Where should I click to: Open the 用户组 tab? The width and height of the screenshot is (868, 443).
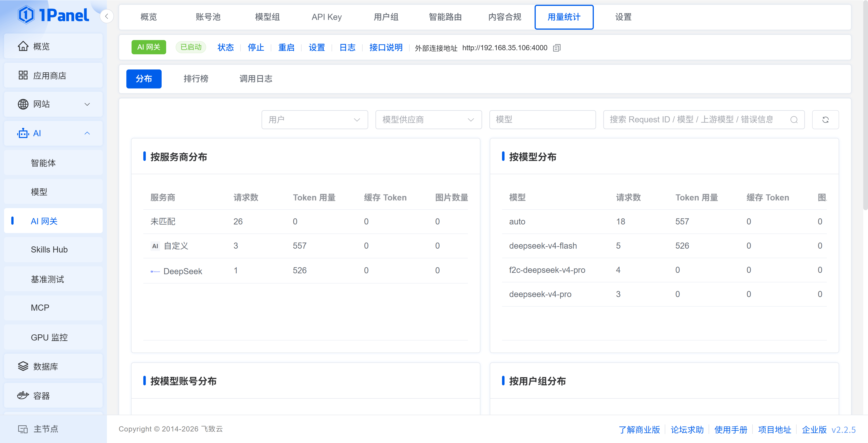tap(386, 17)
